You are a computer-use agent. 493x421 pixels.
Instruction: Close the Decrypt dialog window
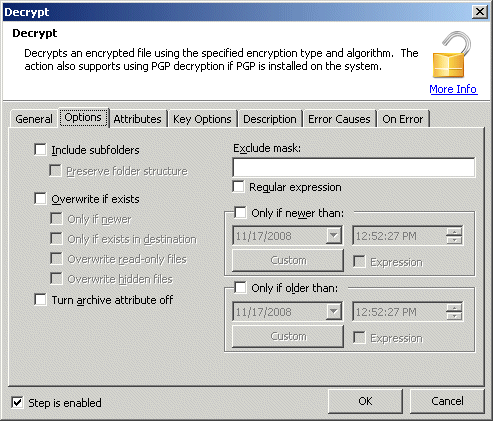480,12
